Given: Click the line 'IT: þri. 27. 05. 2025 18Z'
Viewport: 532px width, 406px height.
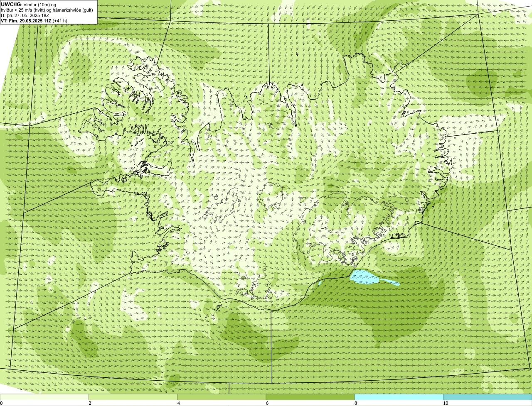Looking at the screenshot, I should 26,15.
